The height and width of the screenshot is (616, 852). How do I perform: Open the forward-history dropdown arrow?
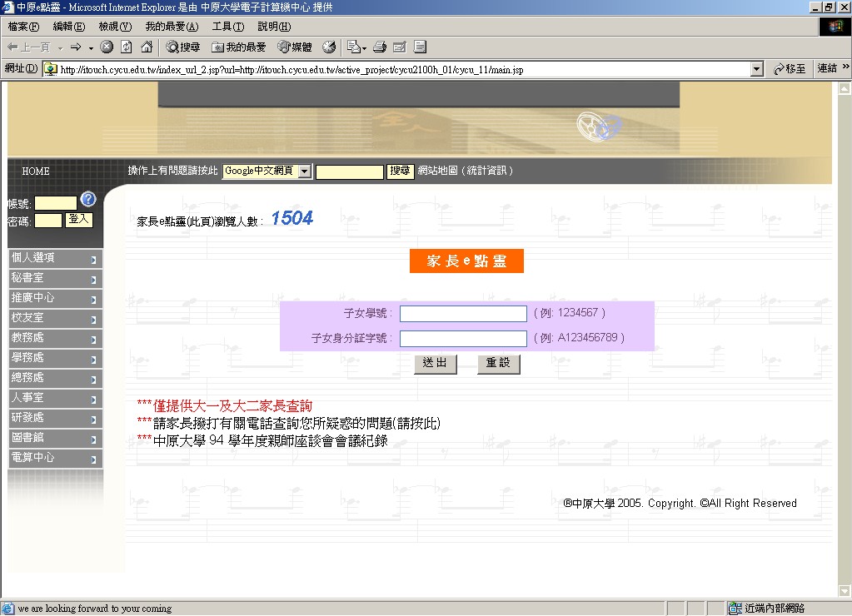91,48
